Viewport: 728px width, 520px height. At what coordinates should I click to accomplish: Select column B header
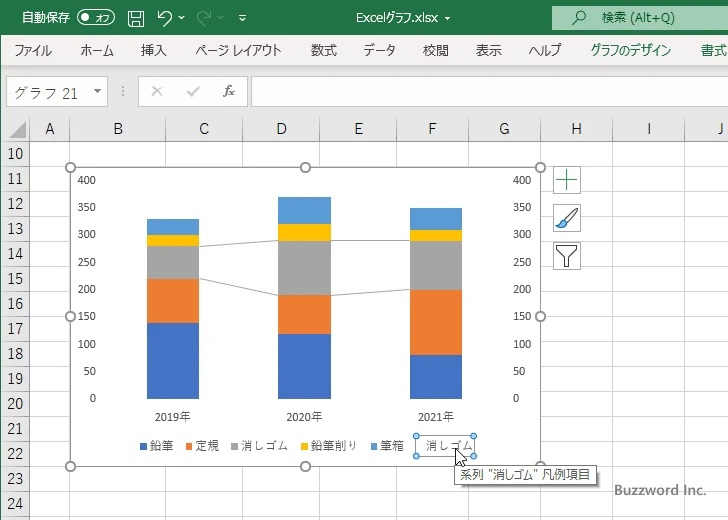tap(117, 129)
